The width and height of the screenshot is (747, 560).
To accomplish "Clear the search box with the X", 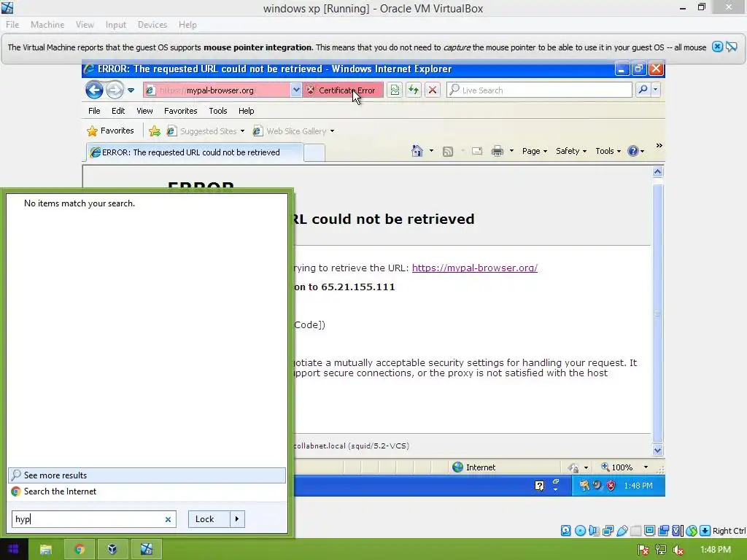I will (x=168, y=519).
